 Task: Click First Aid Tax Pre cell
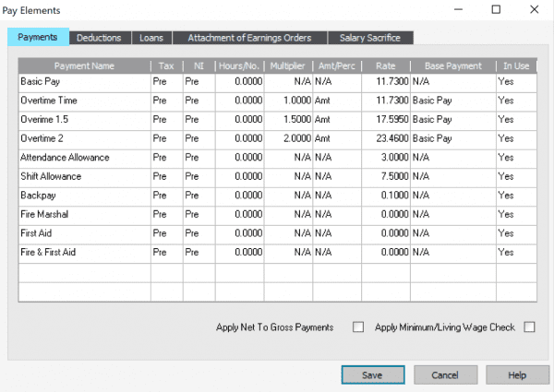point(166,233)
